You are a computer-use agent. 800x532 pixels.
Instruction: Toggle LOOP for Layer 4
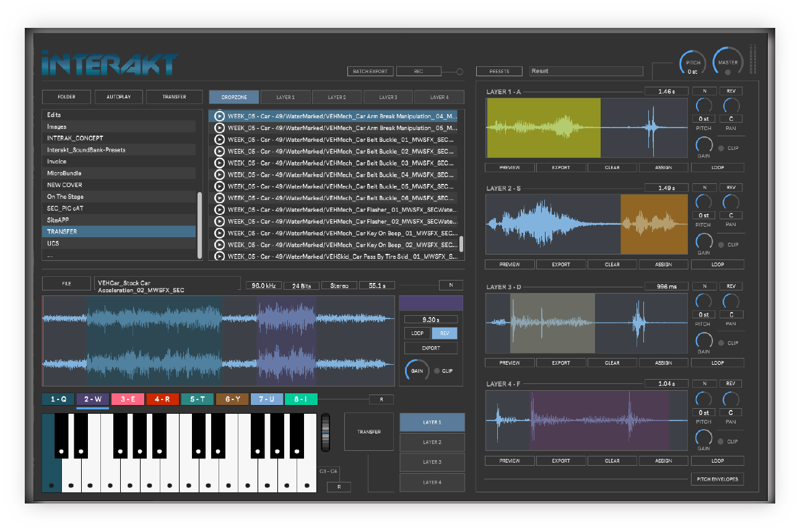[718, 461]
